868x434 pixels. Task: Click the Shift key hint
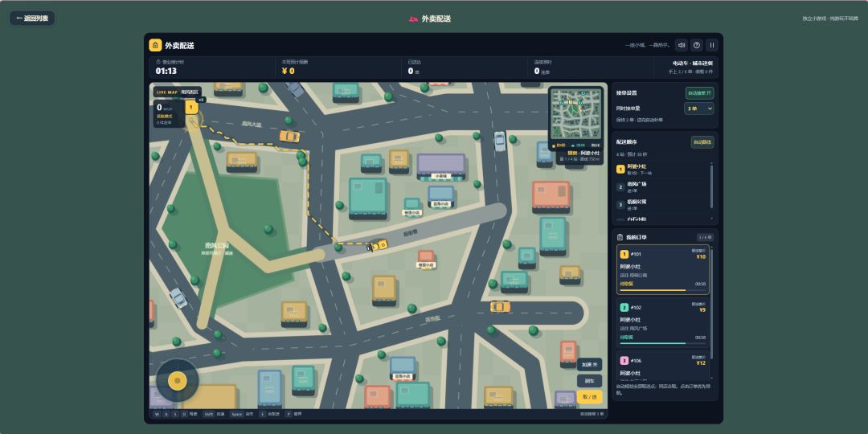209,414
